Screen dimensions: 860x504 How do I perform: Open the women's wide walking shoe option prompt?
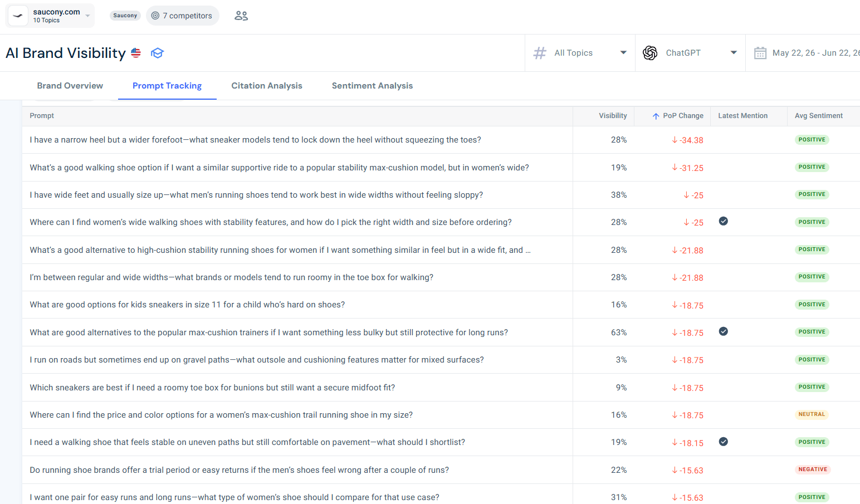point(279,168)
